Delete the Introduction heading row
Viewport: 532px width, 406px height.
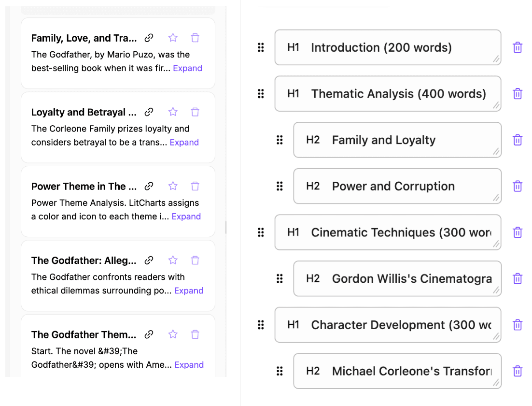(x=518, y=47)
